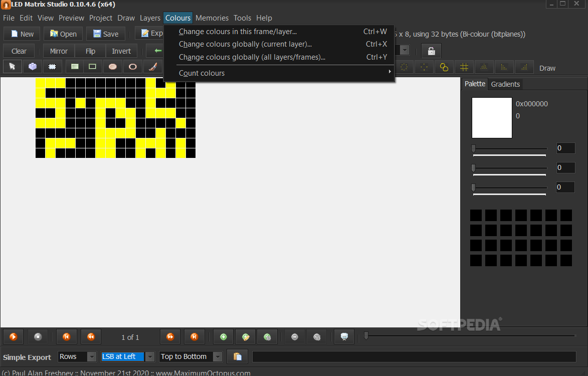The width and height of the screenshot is (588, 376).
Task: Choose Change colours in this frame/layer
Action: coord(279,32)
